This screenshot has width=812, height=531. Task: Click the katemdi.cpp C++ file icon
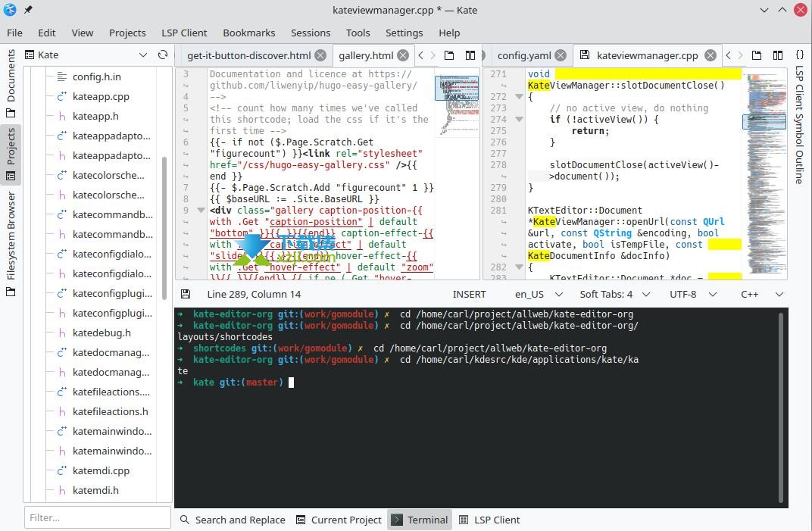click(61, 470)
